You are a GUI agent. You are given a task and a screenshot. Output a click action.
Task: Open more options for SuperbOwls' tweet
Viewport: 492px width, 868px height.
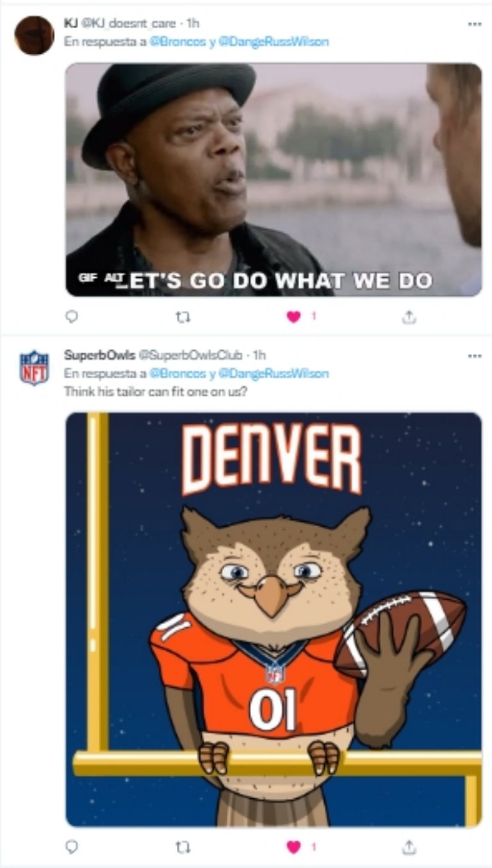[474, 355]
